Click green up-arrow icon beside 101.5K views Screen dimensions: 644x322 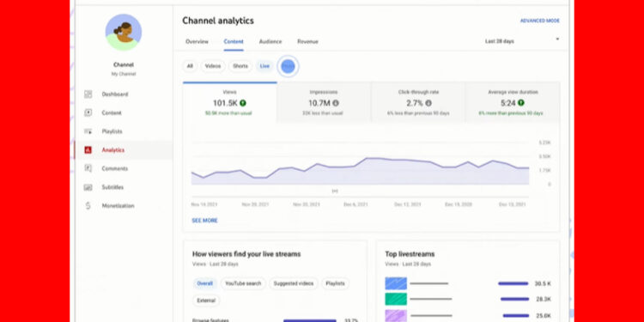click(x=243, y=103)
